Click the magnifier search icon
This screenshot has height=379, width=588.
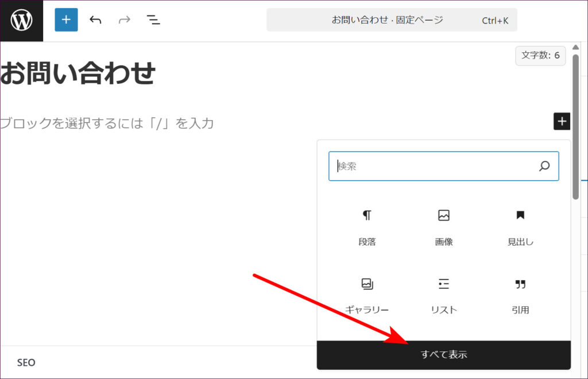pyautogui.click(x=544, y=167)
